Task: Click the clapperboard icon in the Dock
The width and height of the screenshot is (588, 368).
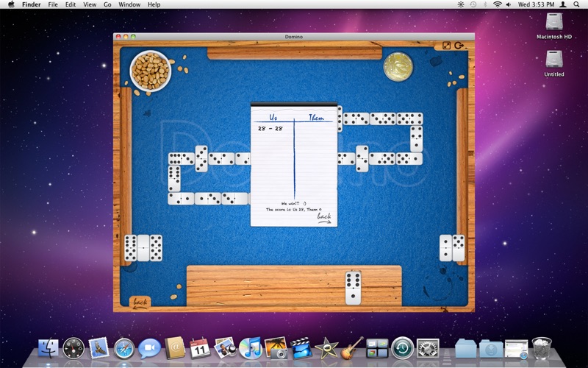Action: (301, 348)
